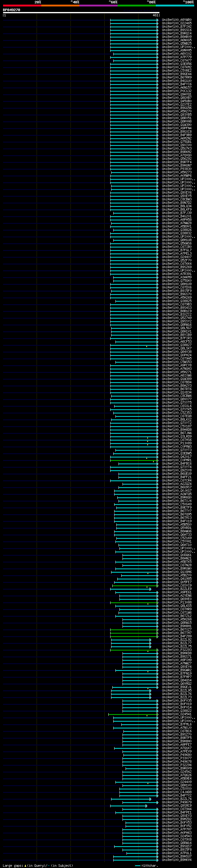Select the UniRef100_B4FX19 label
This screenshot has height=868, width=197.
pos(176,521)
